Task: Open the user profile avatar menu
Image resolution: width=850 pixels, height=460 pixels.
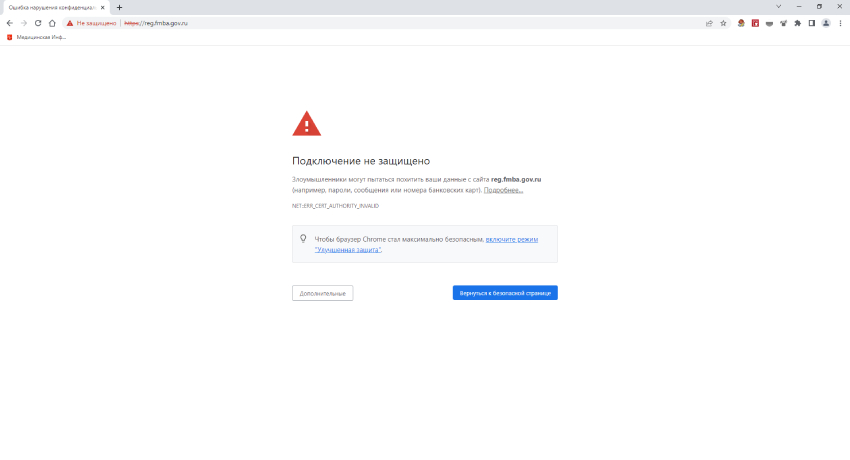Action: tap(826, 23)
